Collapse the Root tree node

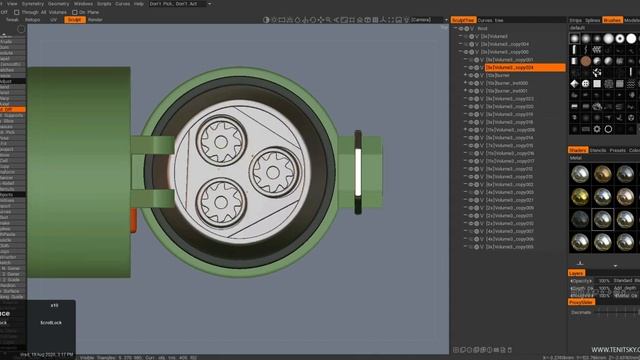pos(455,29)
